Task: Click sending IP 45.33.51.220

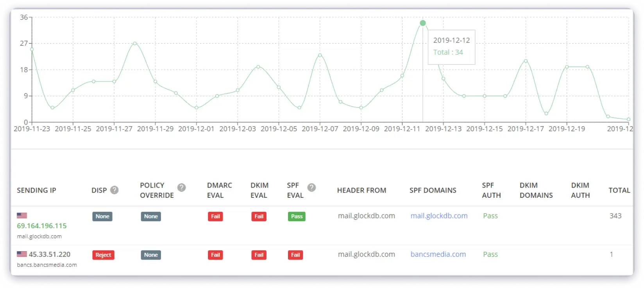Action: click(x=50, y=254)
